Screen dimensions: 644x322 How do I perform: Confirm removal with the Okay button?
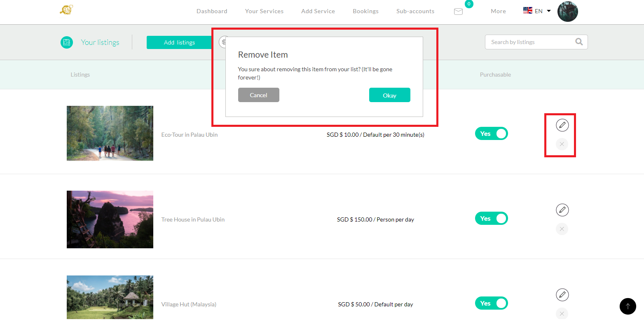390,95
